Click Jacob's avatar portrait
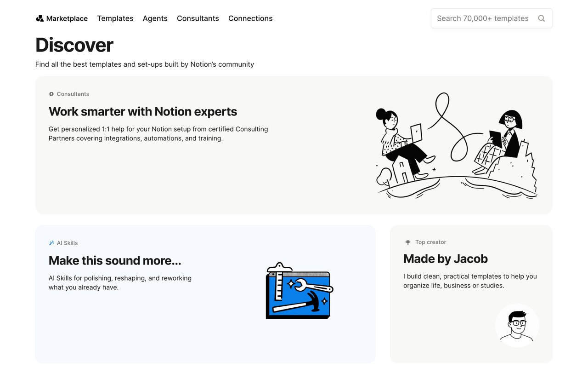This screenshot has height=368, width=588. (x=517, y=326)
